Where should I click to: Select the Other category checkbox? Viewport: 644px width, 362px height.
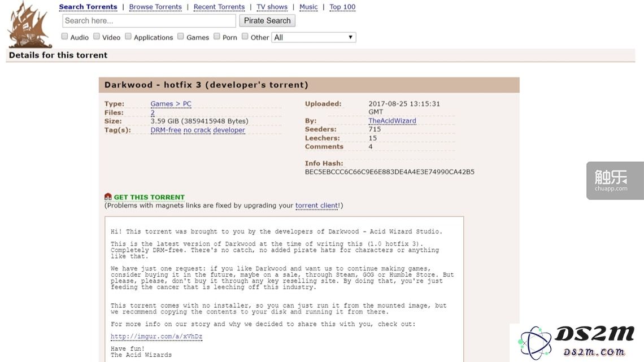pyautogui.click(x=245, y=37)
